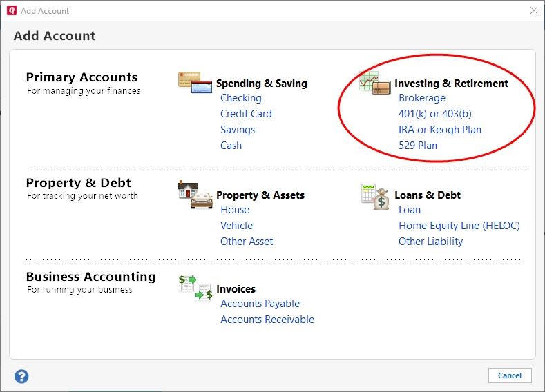
Task: Create a Brokerage account
Action: coord(422,98)
